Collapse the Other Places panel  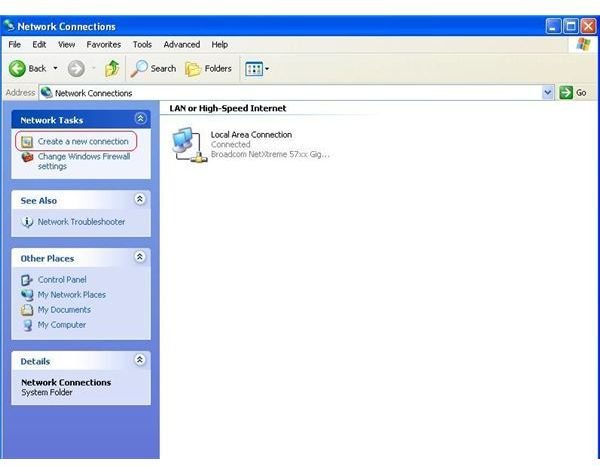click(140, 257)
